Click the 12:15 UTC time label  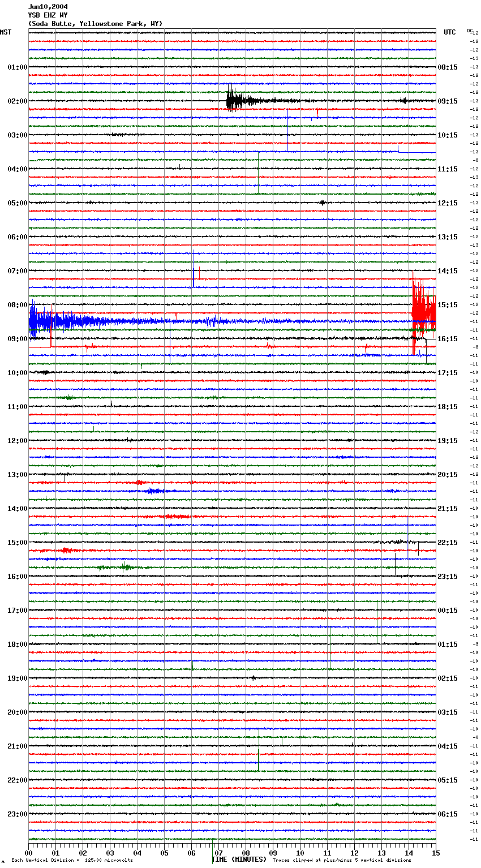[x=448, y=203]
